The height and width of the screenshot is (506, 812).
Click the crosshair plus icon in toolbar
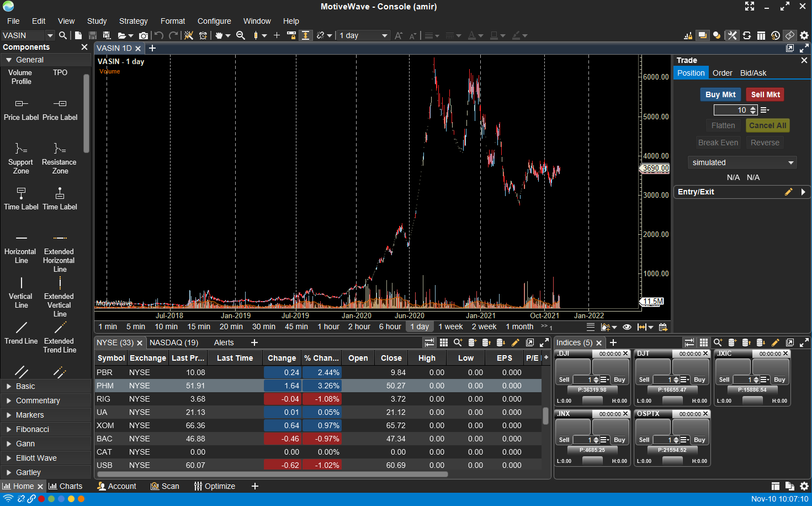277,35
